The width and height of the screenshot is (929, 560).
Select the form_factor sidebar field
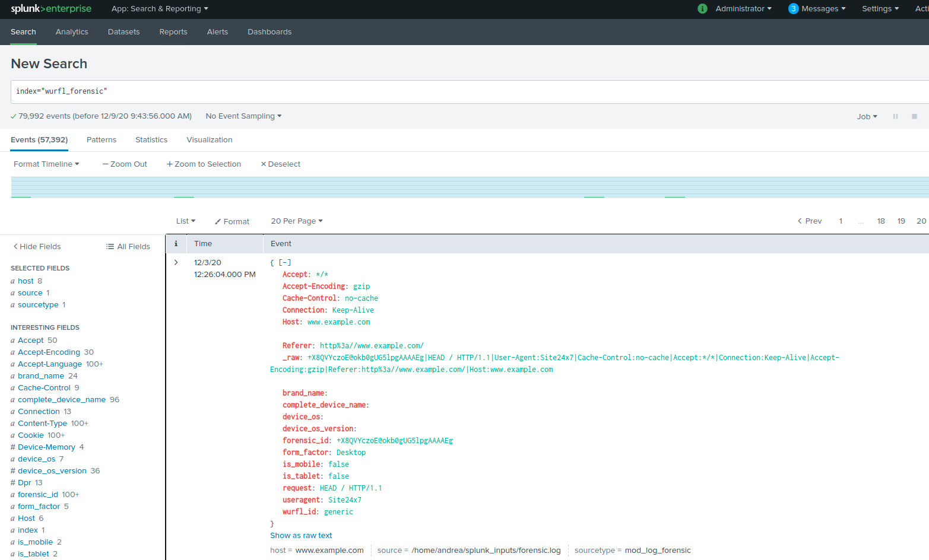pos(39,507)
